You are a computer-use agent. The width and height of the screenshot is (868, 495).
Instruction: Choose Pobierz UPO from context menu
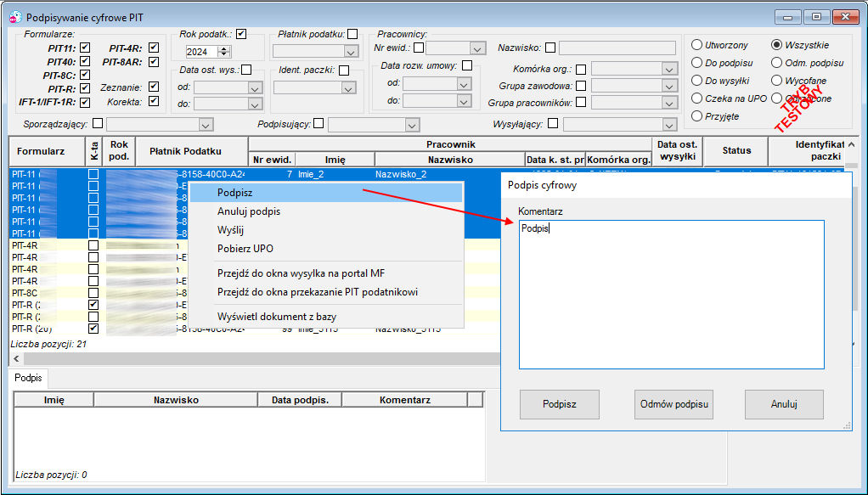click(325, 249)
